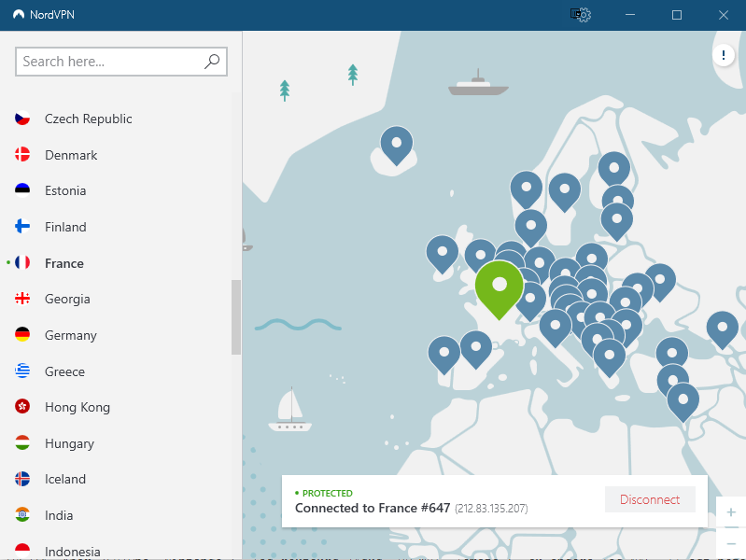Image resolution: width=746 pixels, height=560 pixels.
Task: Click the Estonia flag icon
Action: point(22,190)
